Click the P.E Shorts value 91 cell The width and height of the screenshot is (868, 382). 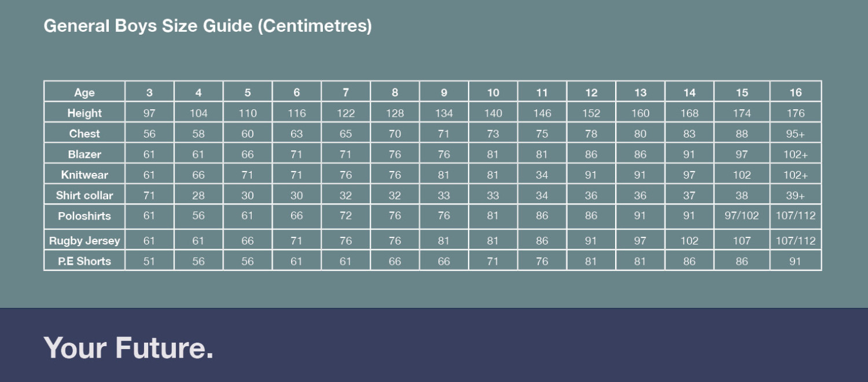796,261
